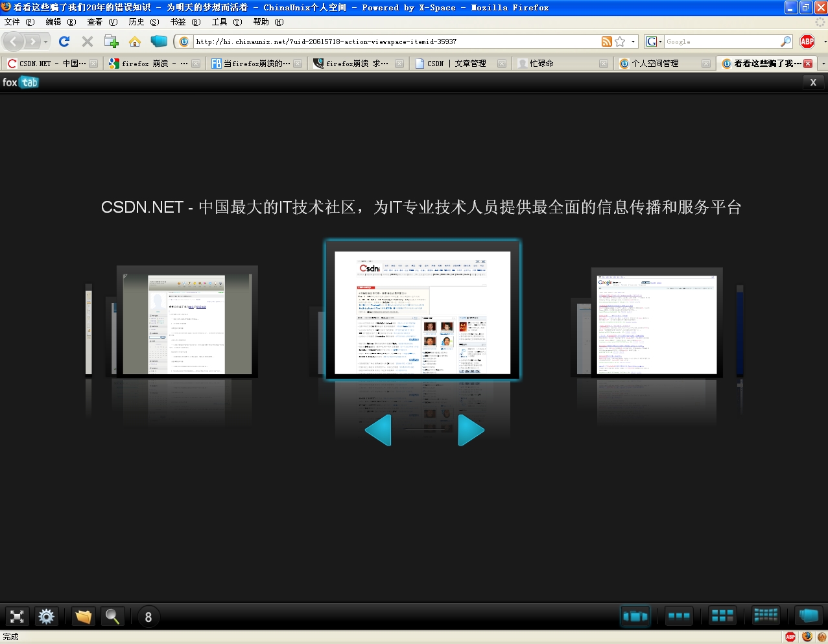Open the list all tabs dropdown
Screen dimensions: 828x644
(823, 64)
